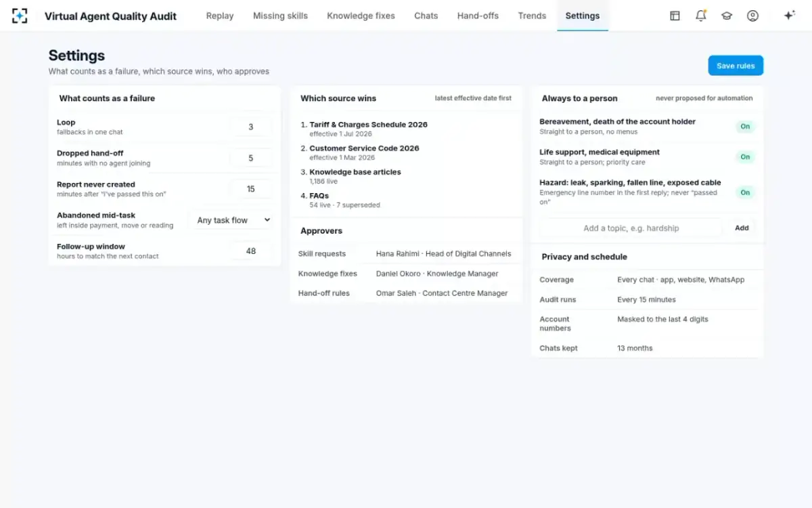Screen dimensions: 812x508
Task: Click the Coverage value Every chat
Action: (x=681, y=280)
